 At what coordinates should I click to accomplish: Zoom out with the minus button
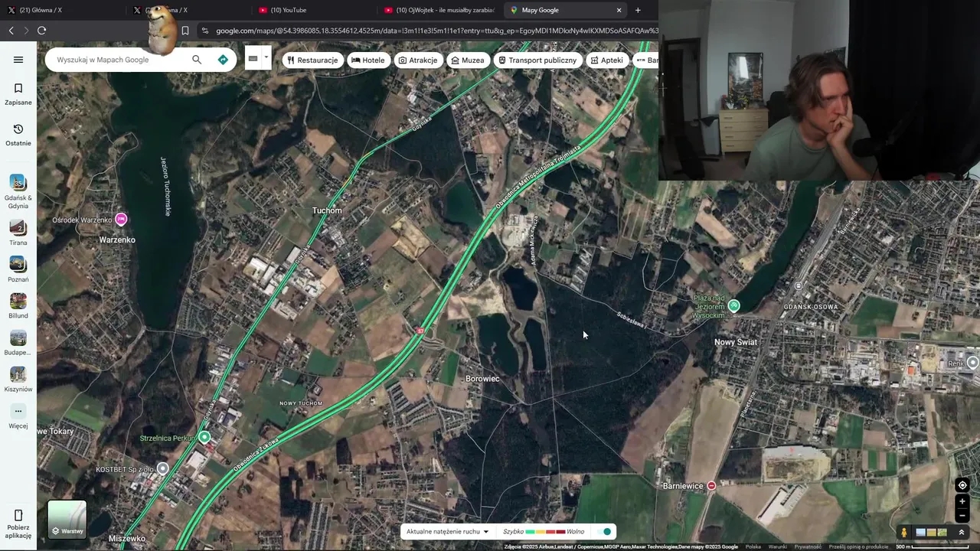[x=962, y=515]
